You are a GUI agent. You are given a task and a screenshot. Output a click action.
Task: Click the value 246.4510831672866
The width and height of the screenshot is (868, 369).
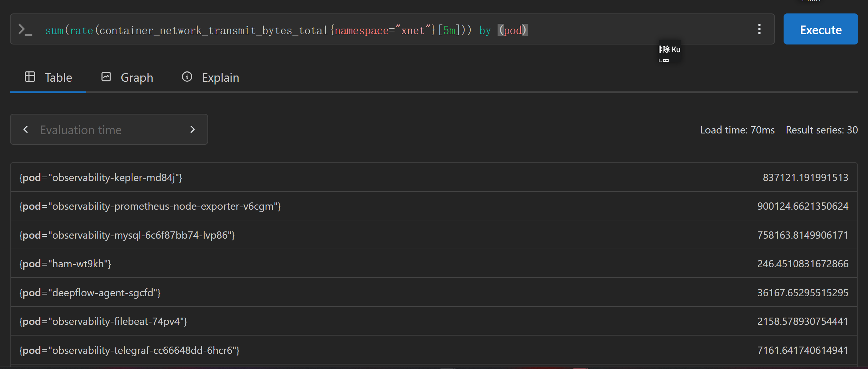point(803,264)
